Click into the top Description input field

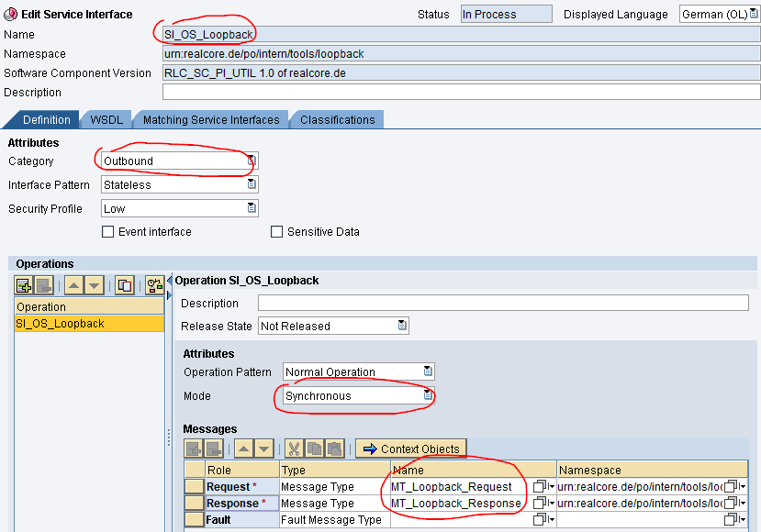pyautogui.click(x=461, y=93)
